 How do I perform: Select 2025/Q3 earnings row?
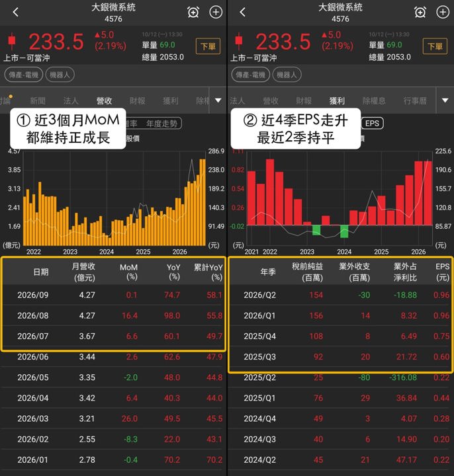point(341,357)
